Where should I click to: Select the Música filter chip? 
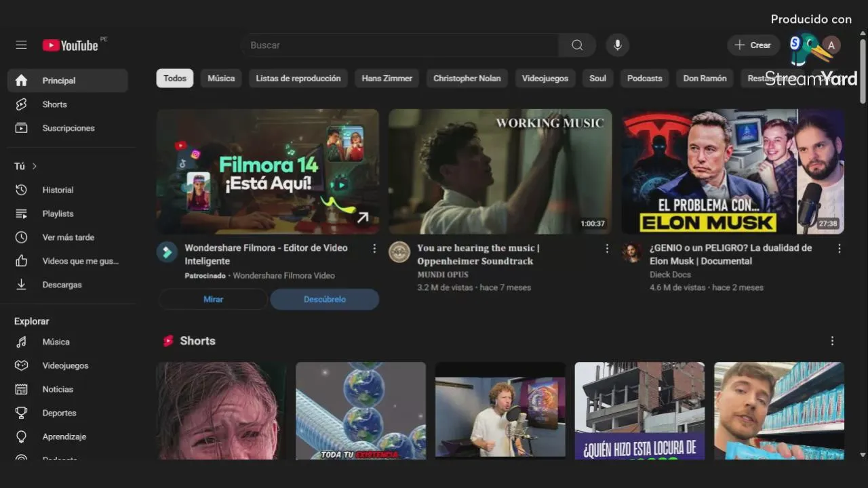coord(221,79)
